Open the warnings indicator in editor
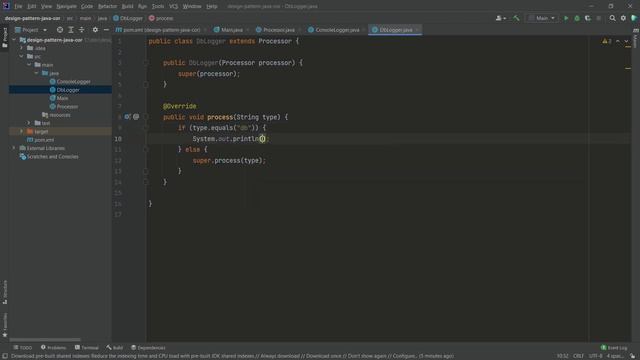 607,41
